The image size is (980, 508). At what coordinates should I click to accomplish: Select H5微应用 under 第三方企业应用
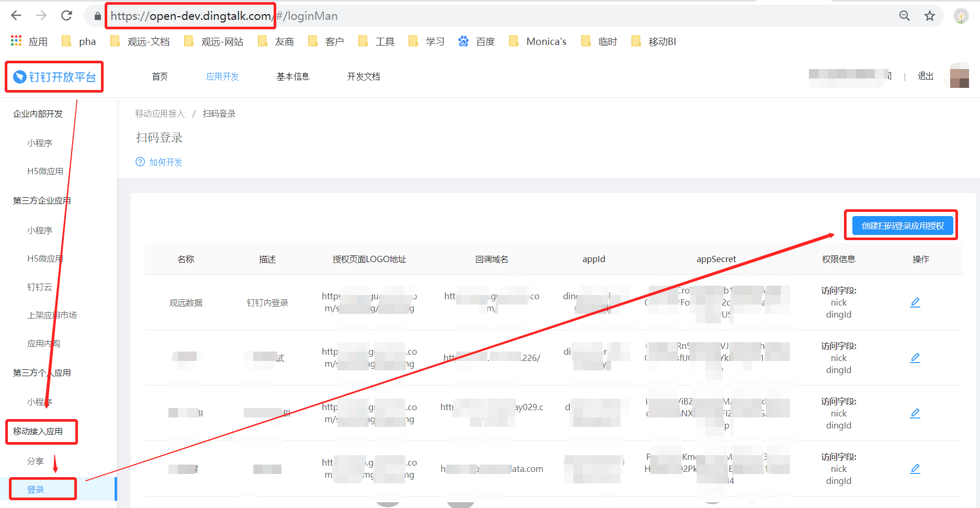pos(45,258)
